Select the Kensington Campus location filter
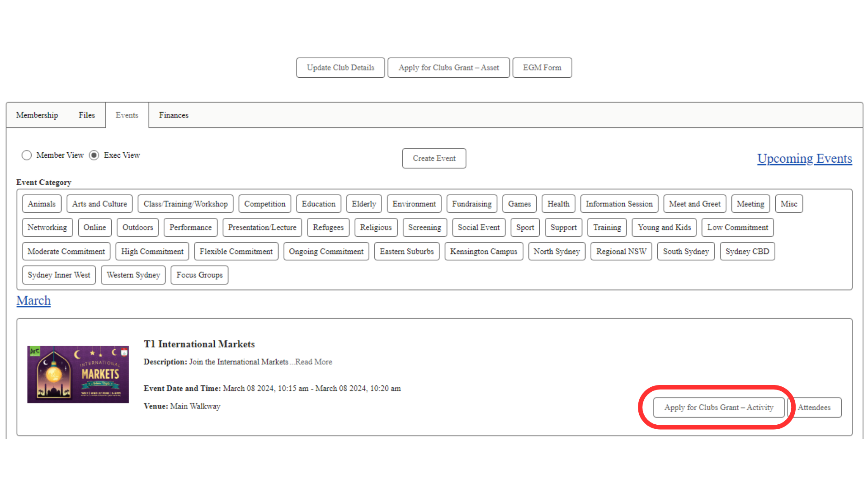The height and width of the screenshot is (488, 868). tap(483, 251)
